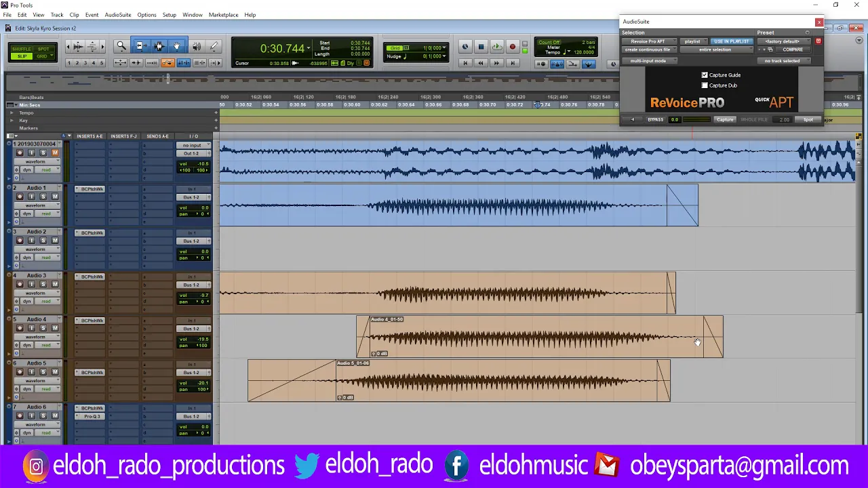Click red AudioSuite target icon

click(x=818, y=41)
